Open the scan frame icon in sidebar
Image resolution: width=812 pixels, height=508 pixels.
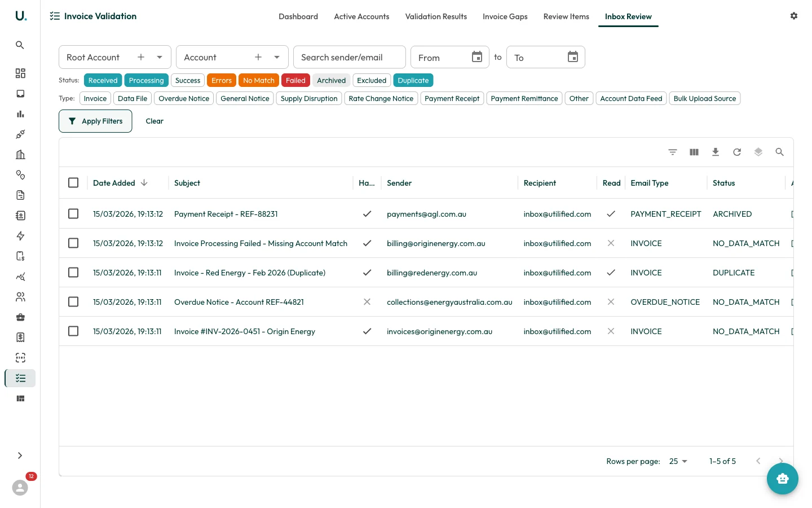click(x=20, y=358)
